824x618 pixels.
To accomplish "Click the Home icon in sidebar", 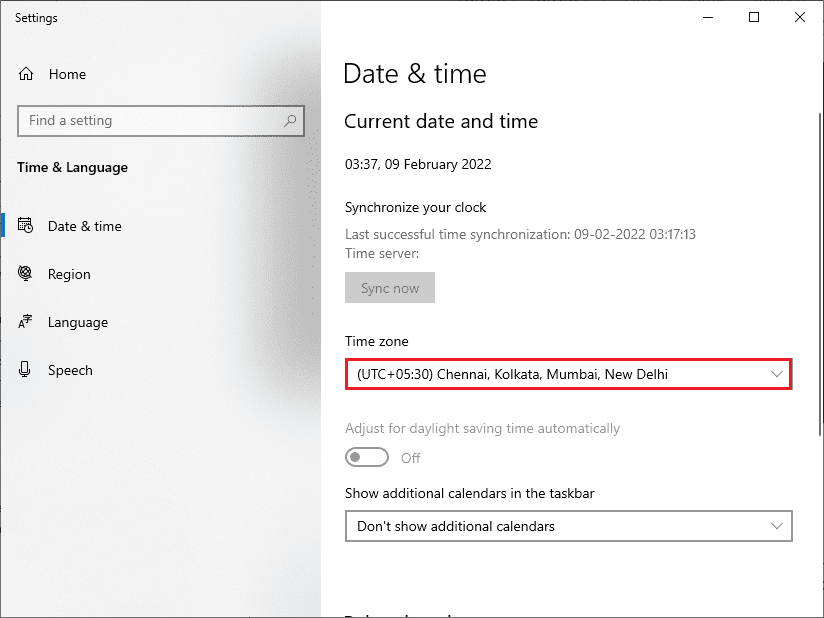I will point(26,73).
